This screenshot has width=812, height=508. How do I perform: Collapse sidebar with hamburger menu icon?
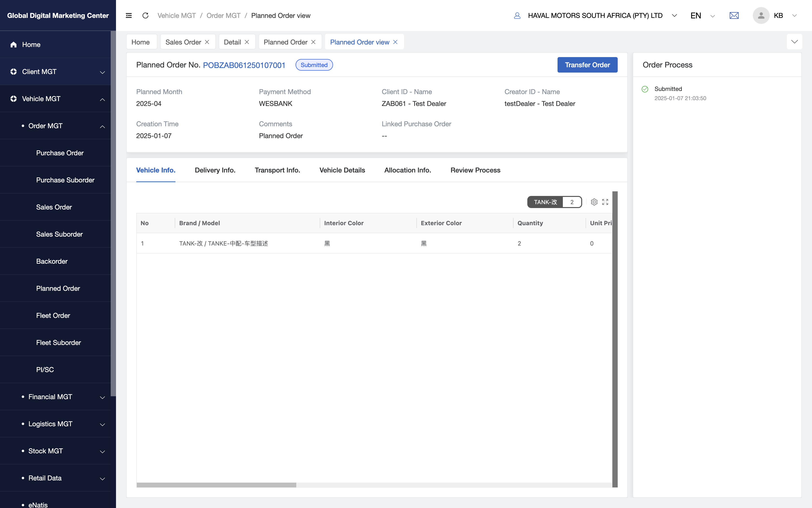point(129,15)
